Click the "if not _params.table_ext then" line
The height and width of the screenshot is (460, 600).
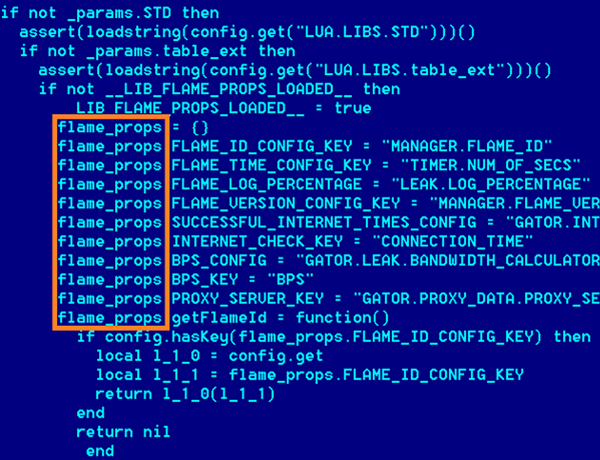[x=157, y=51]
